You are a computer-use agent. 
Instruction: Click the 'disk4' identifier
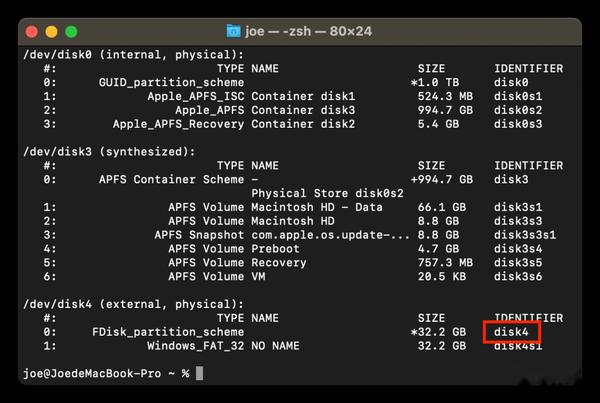pos(511,332)
